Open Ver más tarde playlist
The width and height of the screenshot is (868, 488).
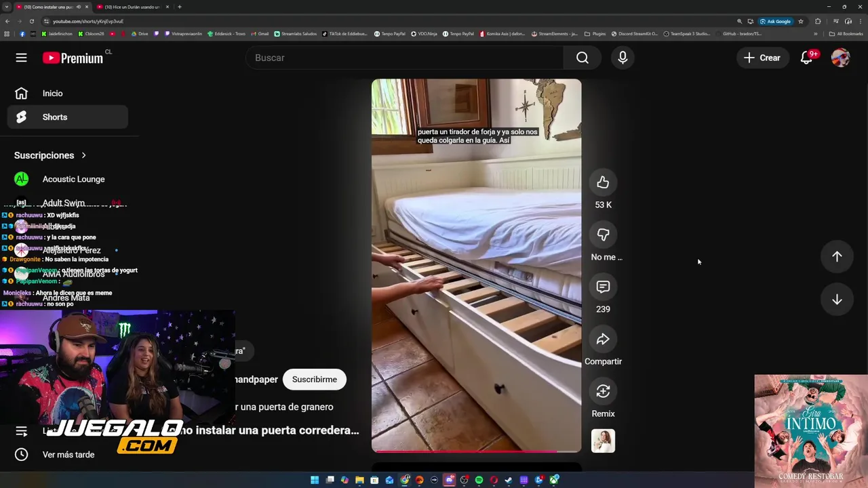(x=68, y=455)
